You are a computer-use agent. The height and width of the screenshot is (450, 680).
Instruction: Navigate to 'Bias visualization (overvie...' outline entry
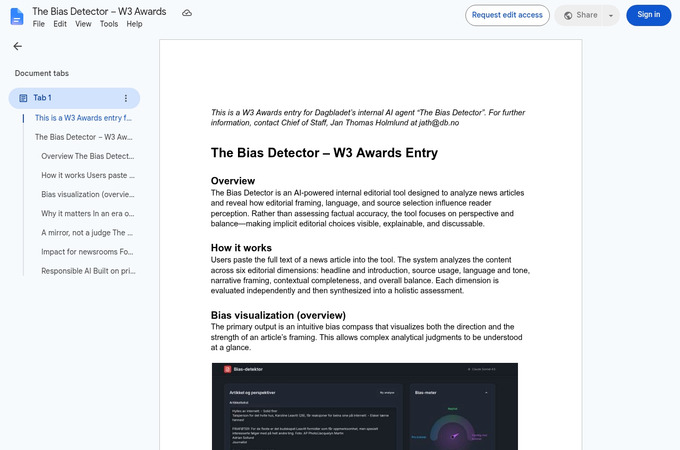[x=88, y=194]
